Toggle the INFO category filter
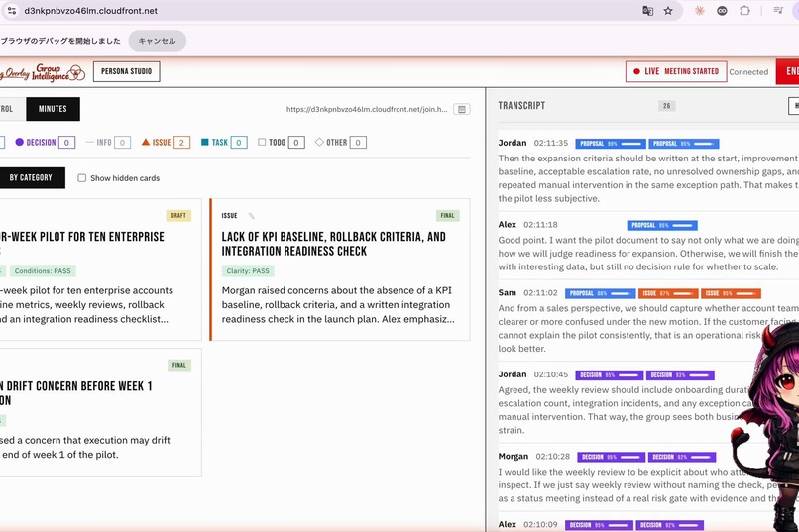The height and width of the screenshot is (532, 799). pos(108,143)
